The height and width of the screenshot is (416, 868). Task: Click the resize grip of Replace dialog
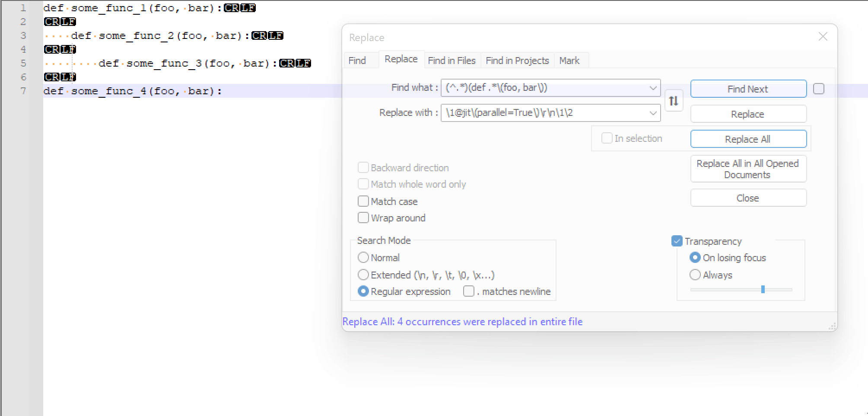coord(832,326)
